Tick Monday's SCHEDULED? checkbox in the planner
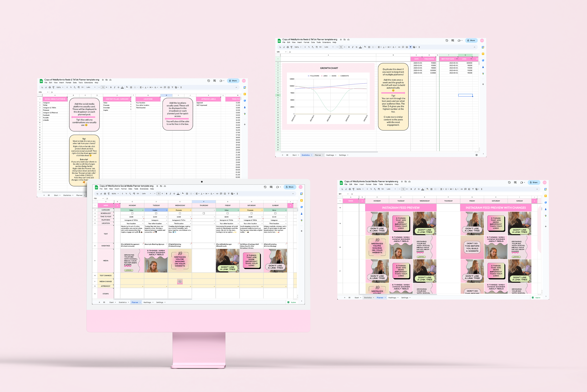587x392 pixels. coord(132,213)
